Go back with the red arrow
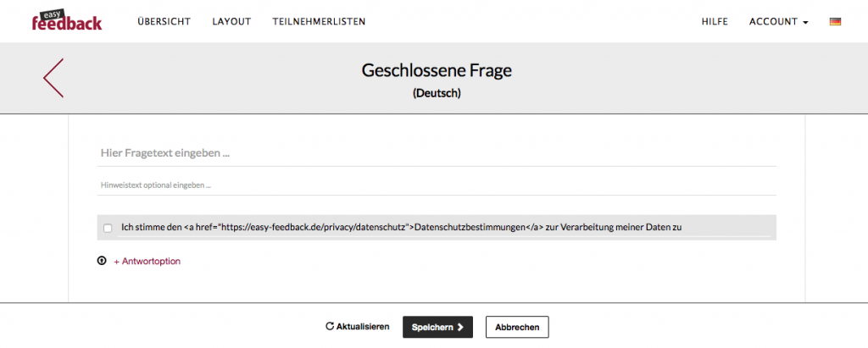Screen dimensions: 868x348 tap(53, 78)
